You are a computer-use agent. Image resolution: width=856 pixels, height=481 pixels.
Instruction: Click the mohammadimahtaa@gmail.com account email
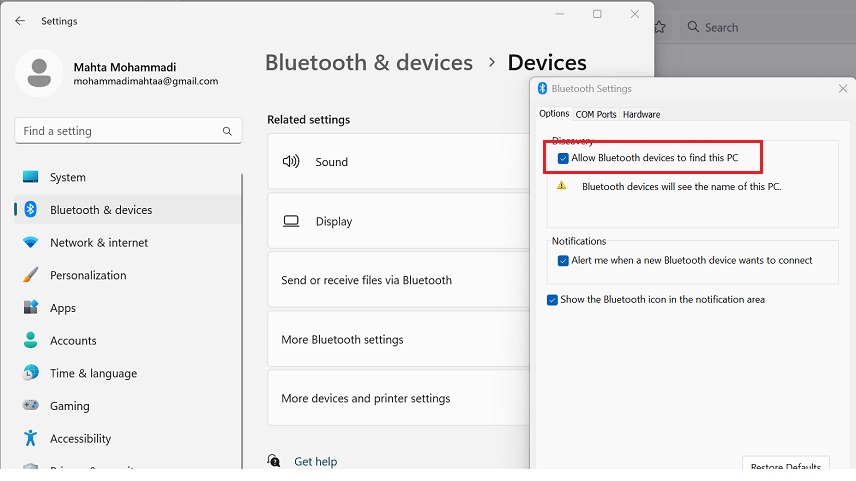pos(146,81)
